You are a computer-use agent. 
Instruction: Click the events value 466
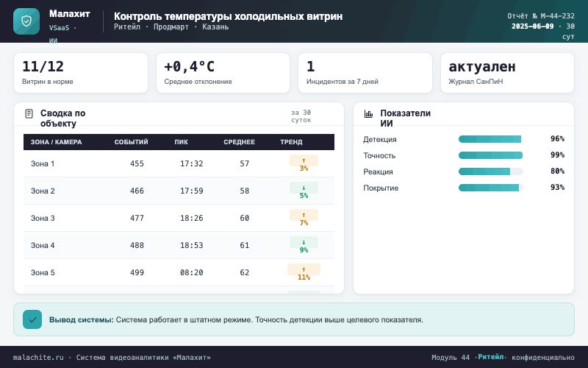click(x=137, y=191)
